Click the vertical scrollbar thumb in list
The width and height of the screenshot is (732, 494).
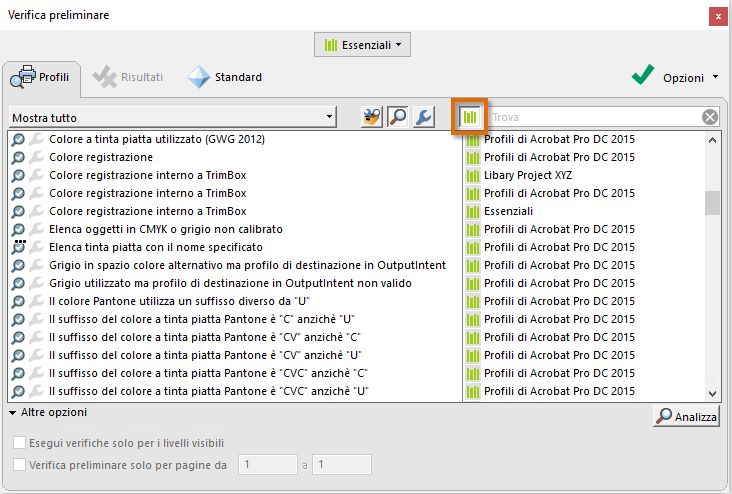point(712,203)
